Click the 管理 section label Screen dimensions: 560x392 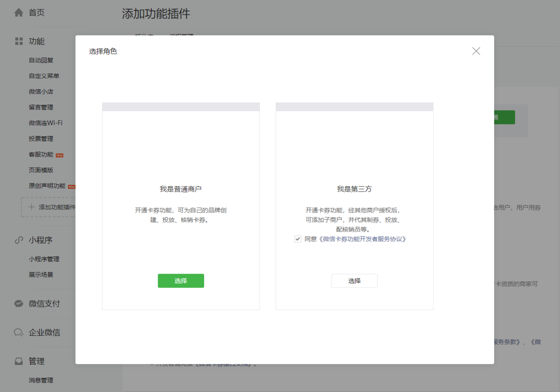click(36, 361)
